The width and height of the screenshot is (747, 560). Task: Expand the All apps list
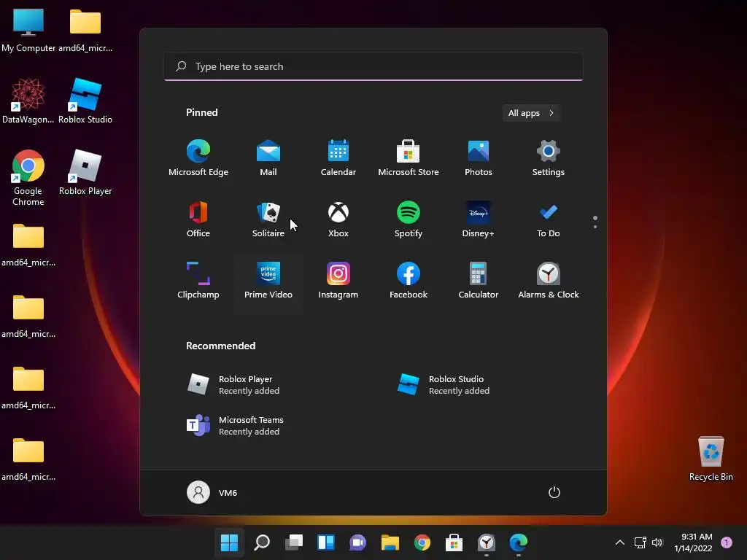coord(531,113)
